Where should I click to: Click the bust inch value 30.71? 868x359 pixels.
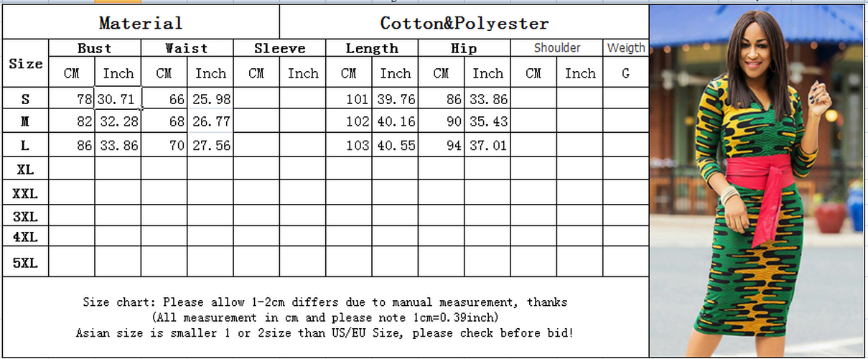click(118, 99)
